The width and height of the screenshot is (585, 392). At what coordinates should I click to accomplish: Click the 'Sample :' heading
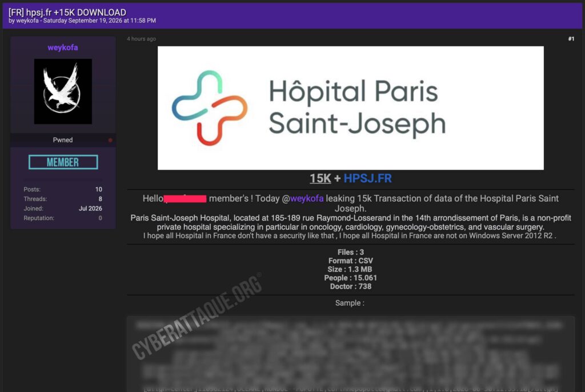click(x=350, y=303)
